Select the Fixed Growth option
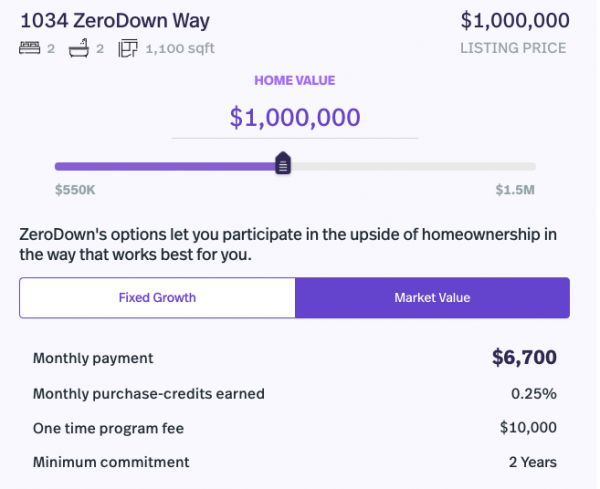 tap(157, 297)
